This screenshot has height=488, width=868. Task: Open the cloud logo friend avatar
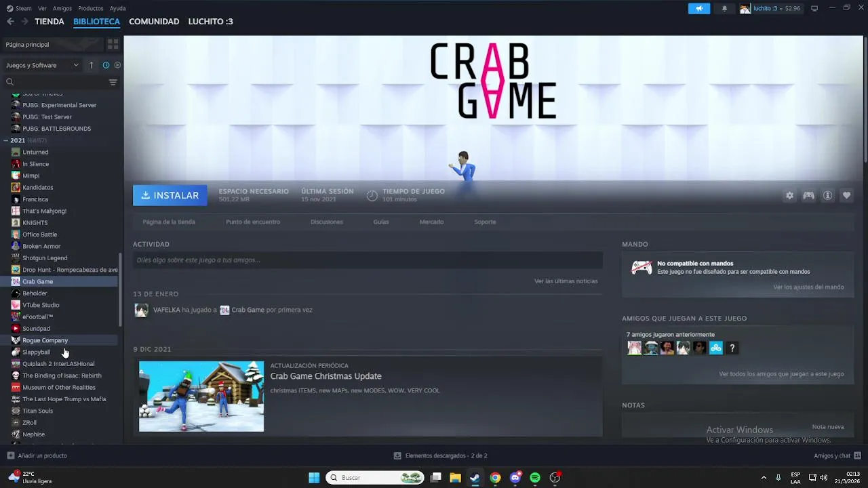click(x=715, y=348)
